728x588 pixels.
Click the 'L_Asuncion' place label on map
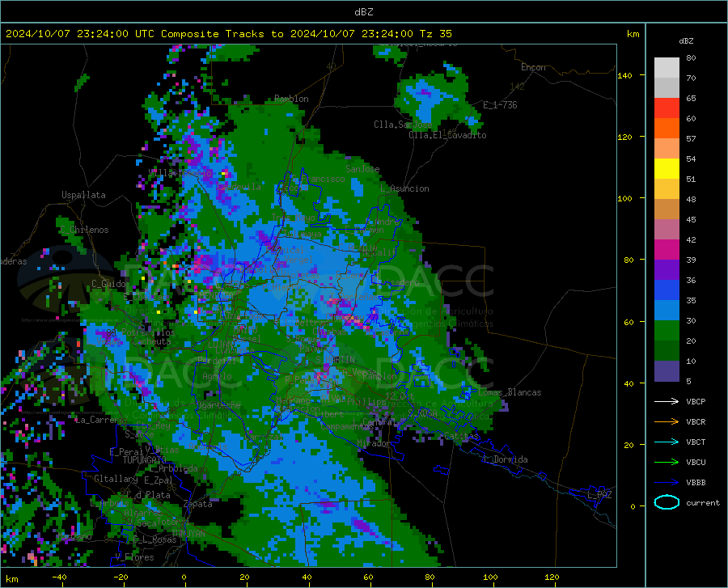tap(404, 188)
